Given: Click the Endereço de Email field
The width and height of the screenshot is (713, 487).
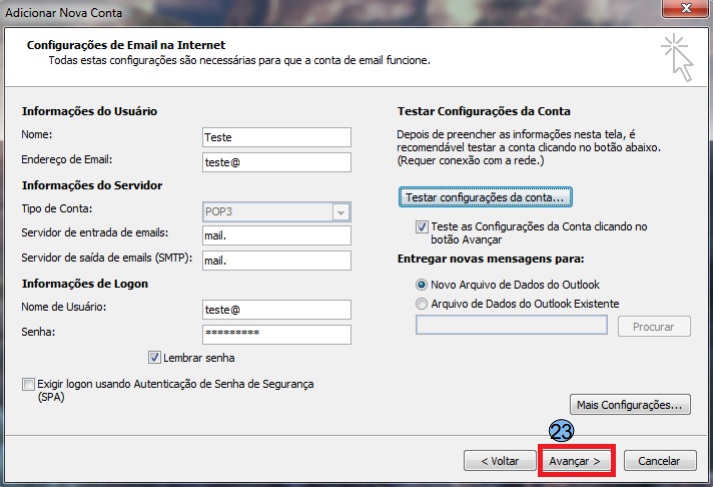Looking at the screenshot, I should click(276, 162).
